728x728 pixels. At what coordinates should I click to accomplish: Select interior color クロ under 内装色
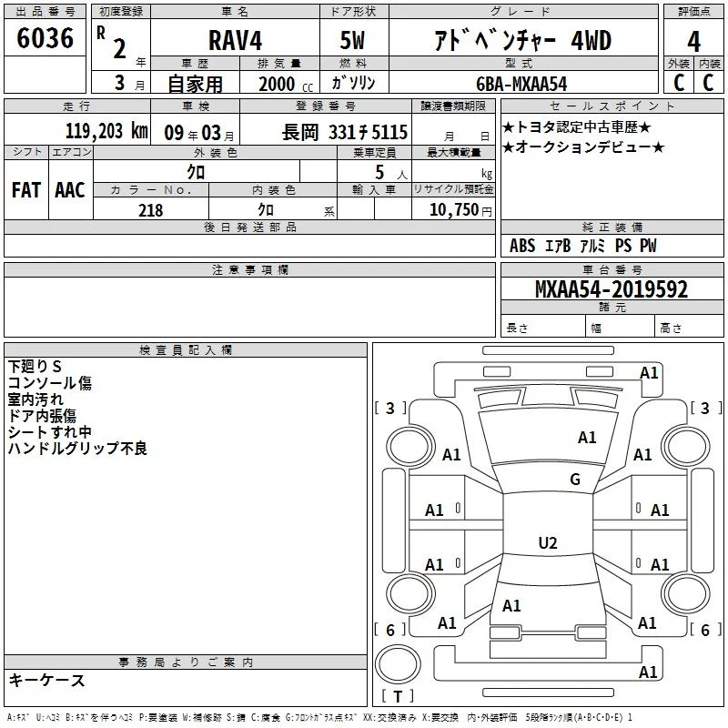pyautogui.click(x=266, y=210)
